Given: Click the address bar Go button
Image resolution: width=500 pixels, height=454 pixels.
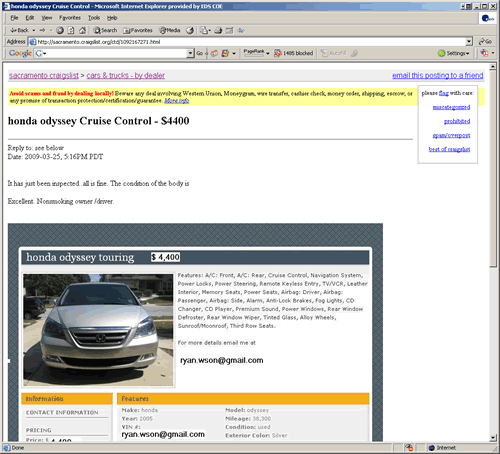Looking at the screenshot, I should click(485, 41).
